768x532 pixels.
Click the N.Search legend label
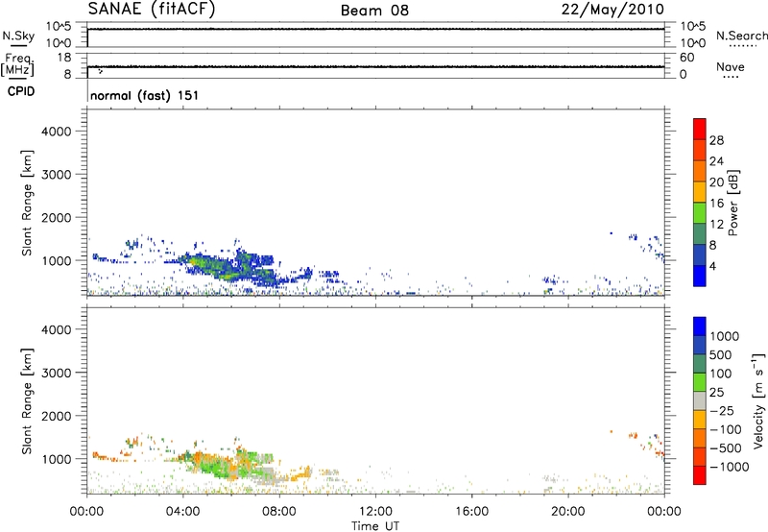(742, 36)
